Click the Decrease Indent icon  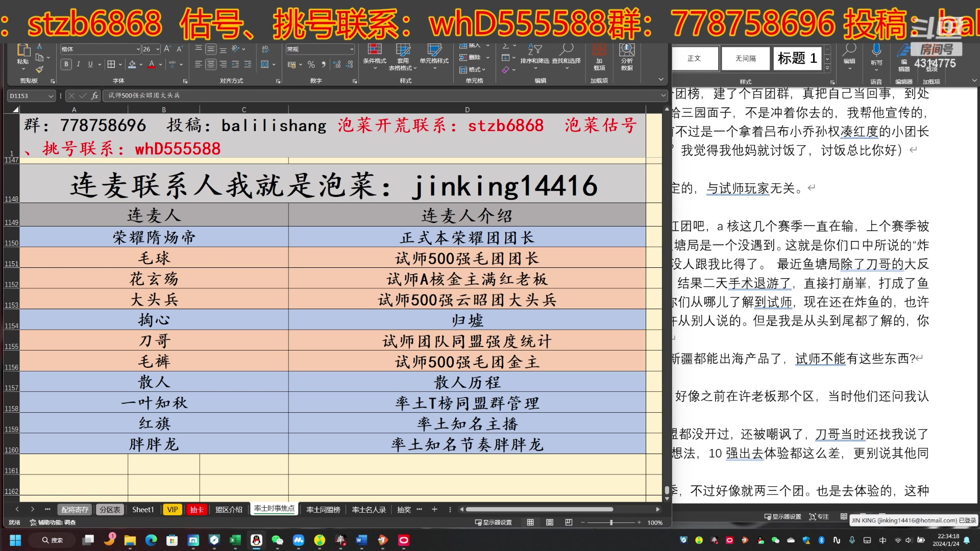235,64
